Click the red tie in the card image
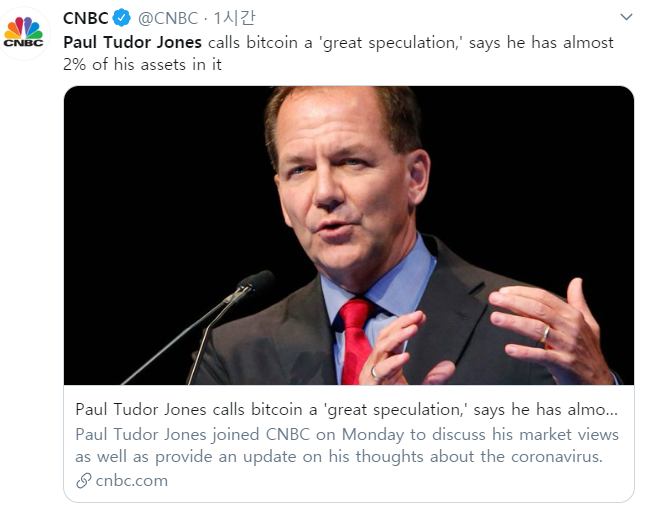 [x=355, y=341]
